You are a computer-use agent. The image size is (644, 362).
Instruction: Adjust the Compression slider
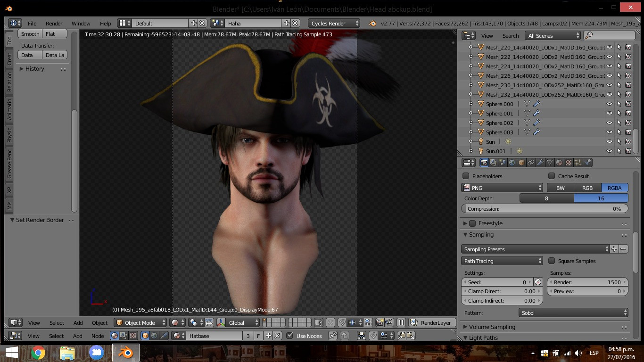pyautogui.click(x=545, y=208)
